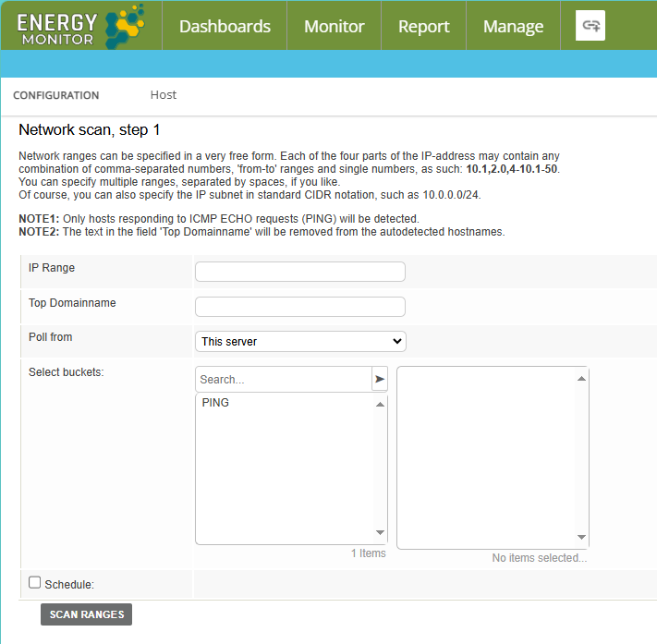Screen dimensions: 657x644
Task: Open the Dashboards menu
Action: pyautogui.click(x=225, y=26)
